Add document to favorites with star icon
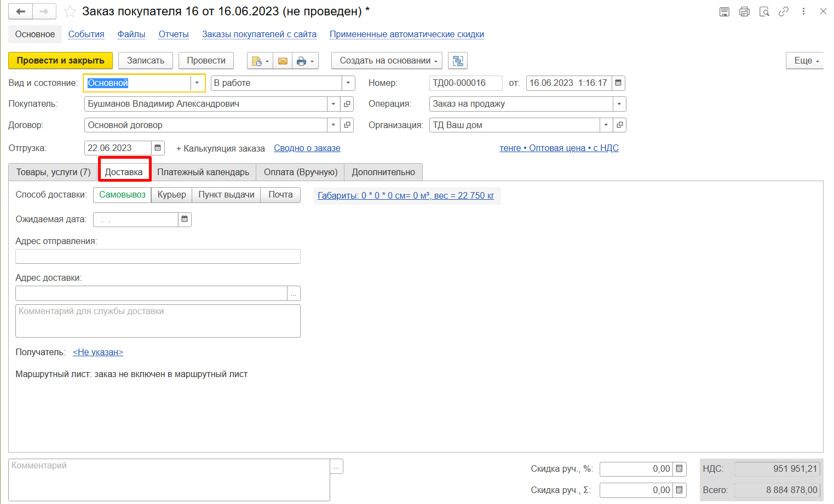The width and height of the screenshot is (834, 504). point(70,11)
